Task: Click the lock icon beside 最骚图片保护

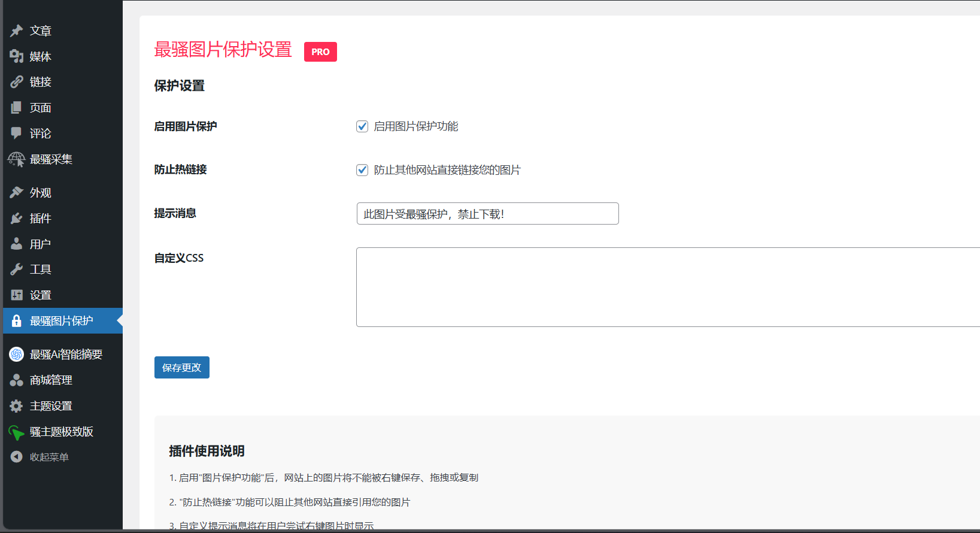Action: click(x=16, y=321)
